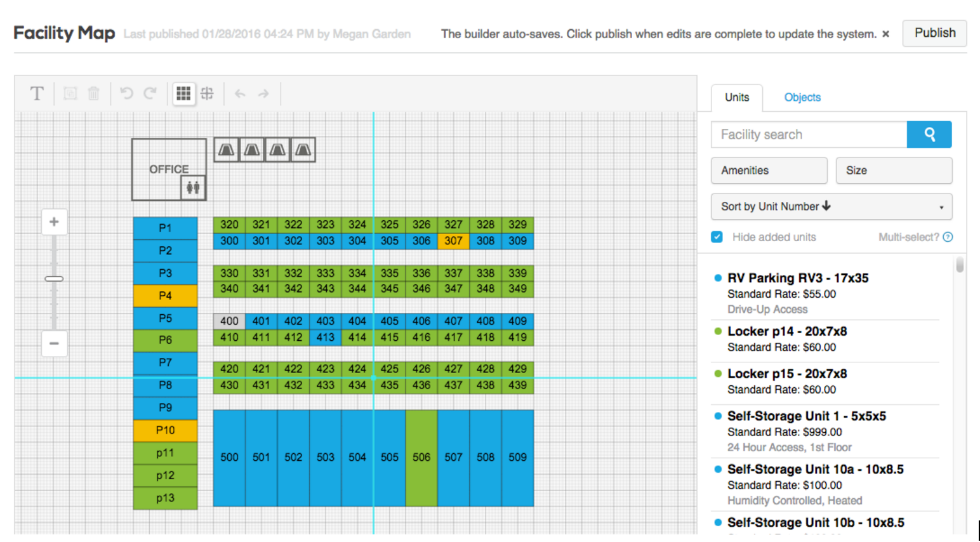Select the Text tool in toolbar
Screen dimensions: 980x542
coord(37,94)
